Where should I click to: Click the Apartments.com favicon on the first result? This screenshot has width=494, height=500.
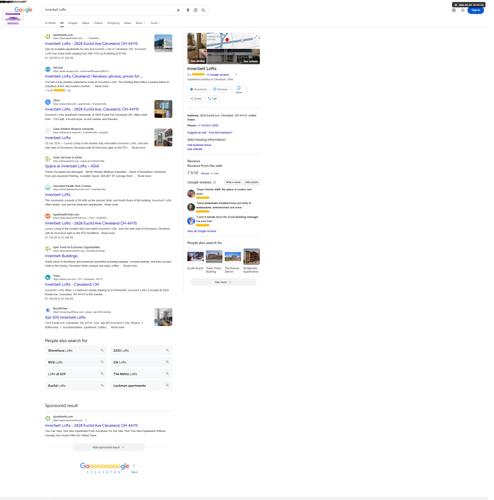pos(48,37)
